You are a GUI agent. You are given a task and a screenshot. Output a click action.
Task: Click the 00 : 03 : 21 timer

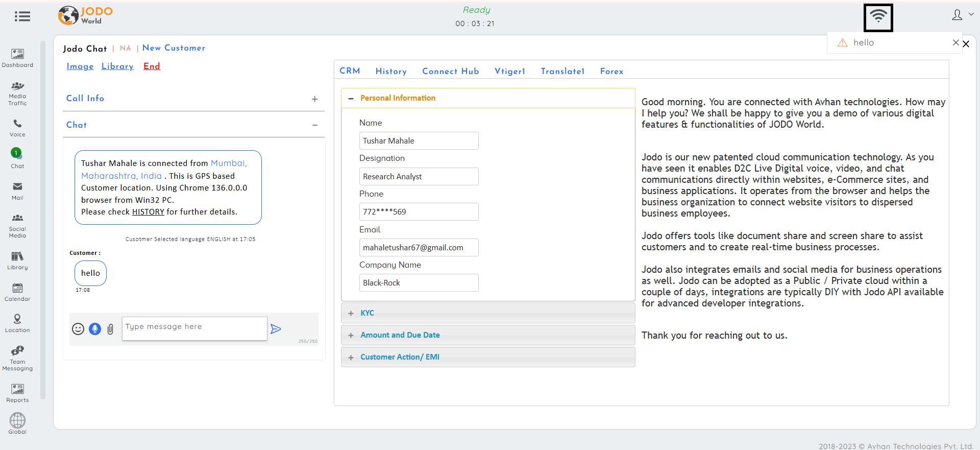475,23
